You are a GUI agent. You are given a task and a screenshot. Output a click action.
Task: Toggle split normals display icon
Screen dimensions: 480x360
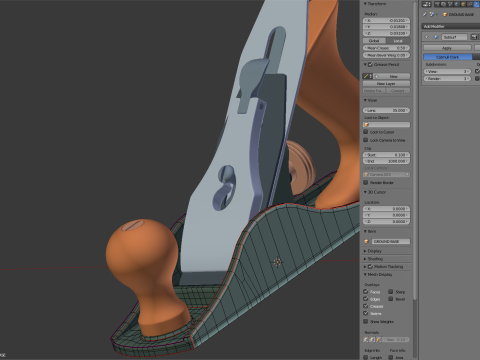pos(372,339)
